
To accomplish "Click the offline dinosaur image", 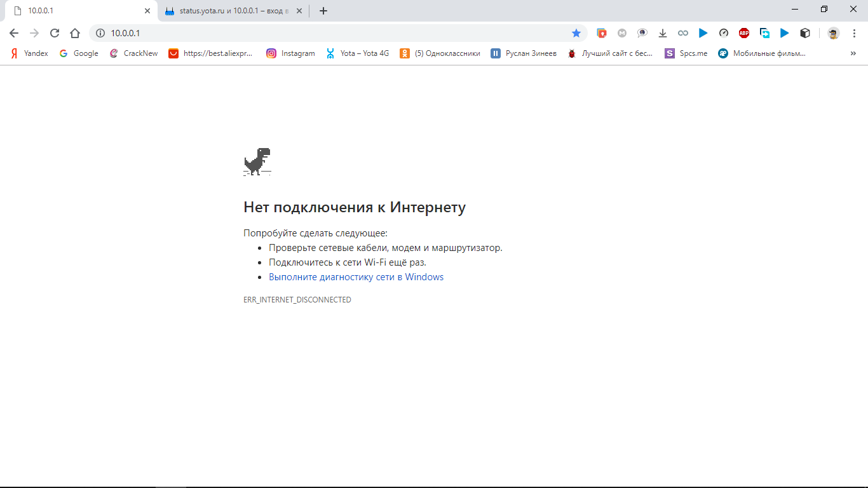I will point(257,161).
